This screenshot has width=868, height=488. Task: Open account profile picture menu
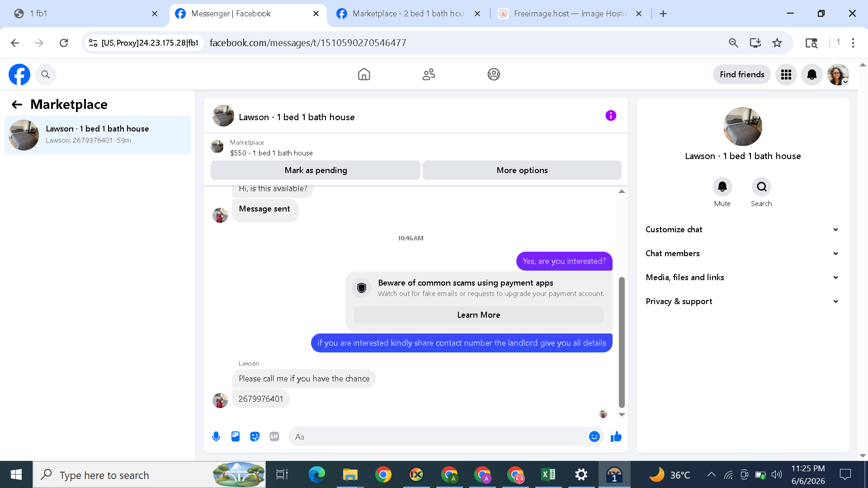click(838, 75)
